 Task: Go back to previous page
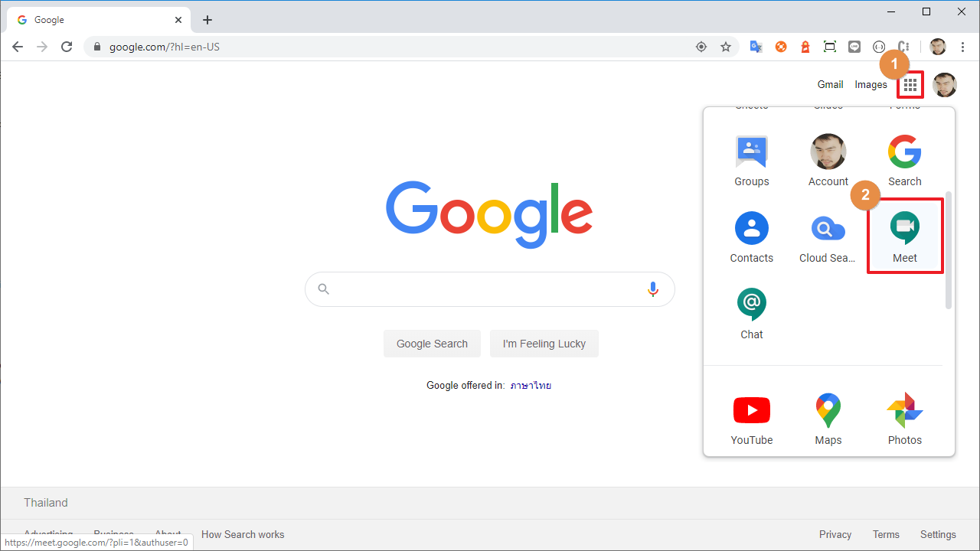pyautogui.click(x=18, y=47)
